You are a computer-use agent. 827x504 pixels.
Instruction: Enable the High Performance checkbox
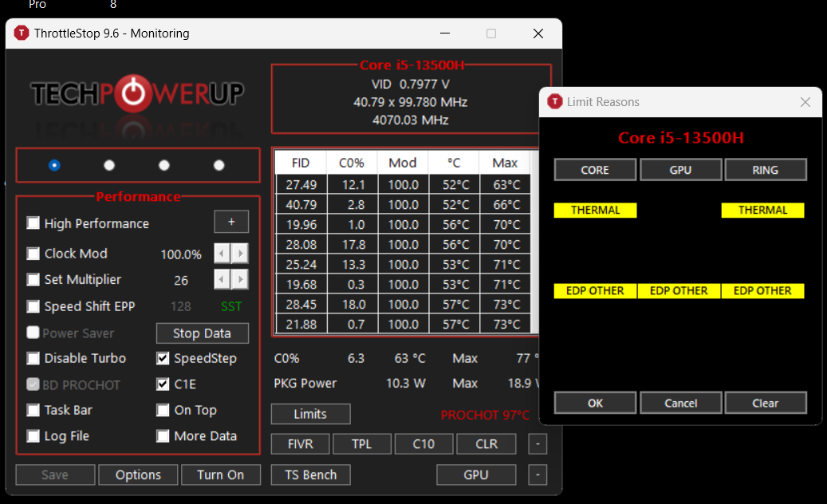pyautogui.click(x=33, y=223)
